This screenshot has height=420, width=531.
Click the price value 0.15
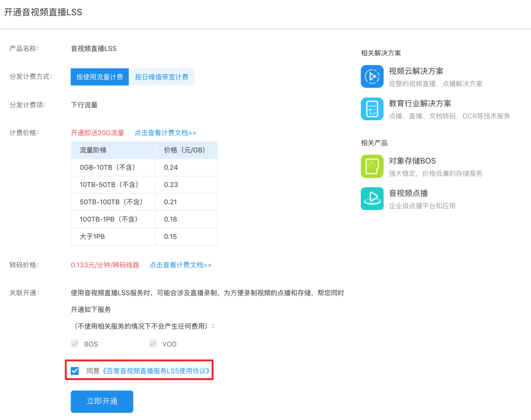pos(170,236)
